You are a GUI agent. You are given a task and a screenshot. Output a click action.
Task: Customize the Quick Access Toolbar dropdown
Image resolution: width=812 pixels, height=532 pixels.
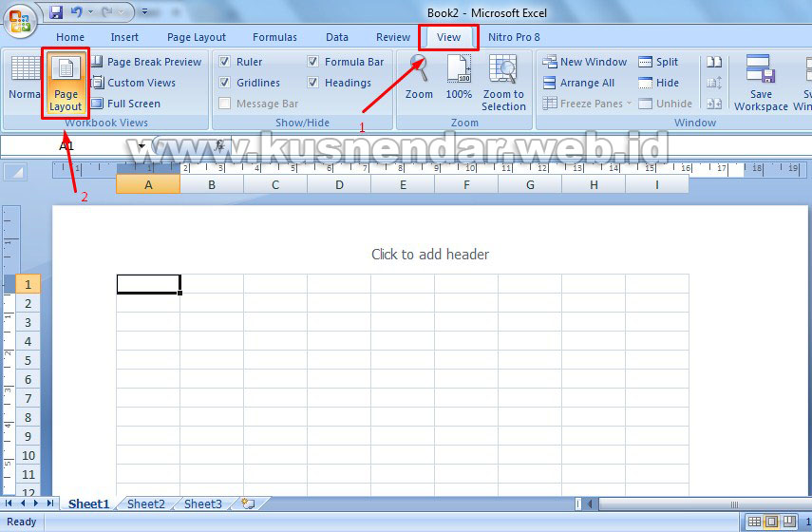(x=145, y=12)
